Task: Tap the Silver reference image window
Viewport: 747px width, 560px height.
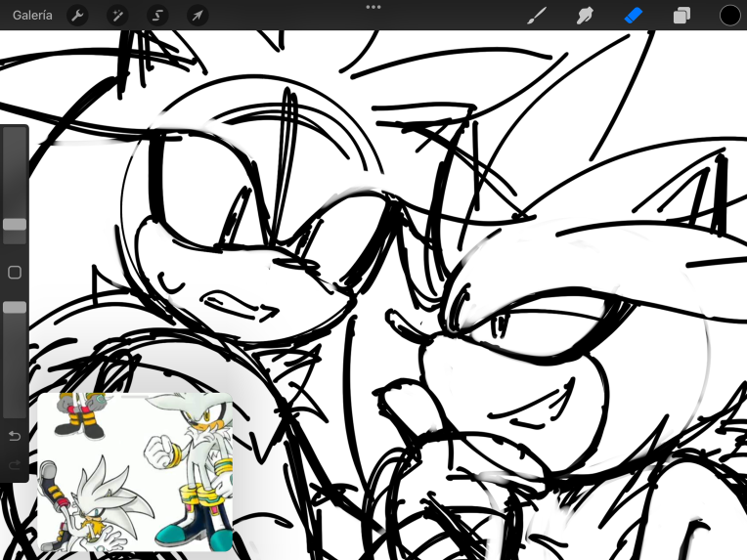Action: pyautogui.click(x=135, y=472)
